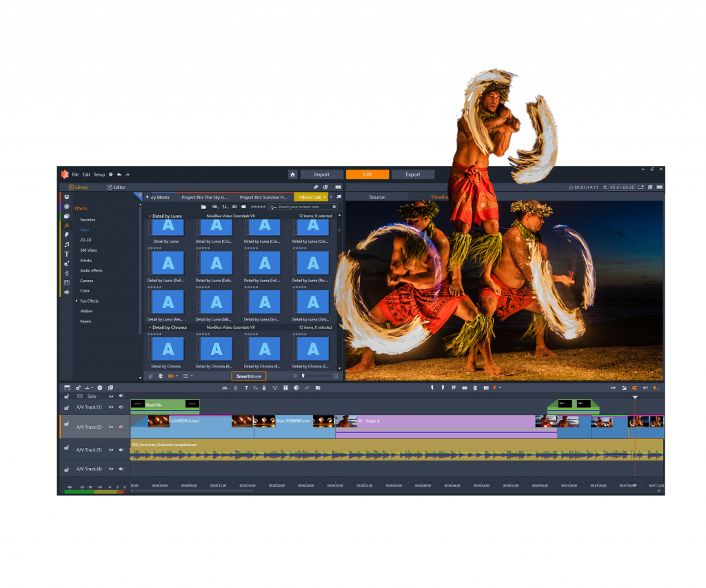
Task: Expand the Fun Effects category
Action: pyautogui.click(x=77, y=301)
